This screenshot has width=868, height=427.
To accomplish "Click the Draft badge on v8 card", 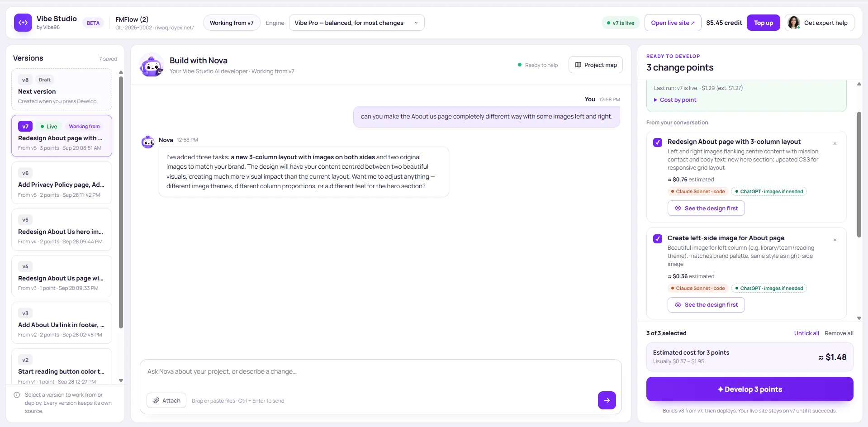I will coord(44,80).
